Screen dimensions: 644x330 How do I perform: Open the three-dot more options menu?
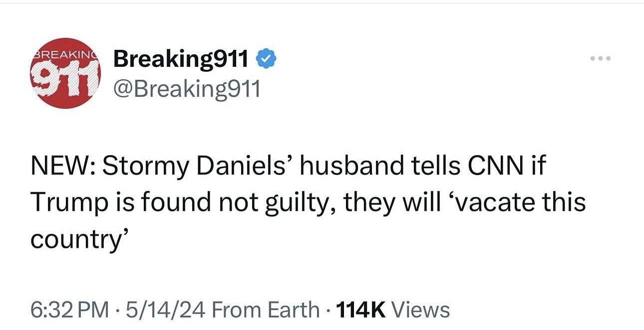600,59
